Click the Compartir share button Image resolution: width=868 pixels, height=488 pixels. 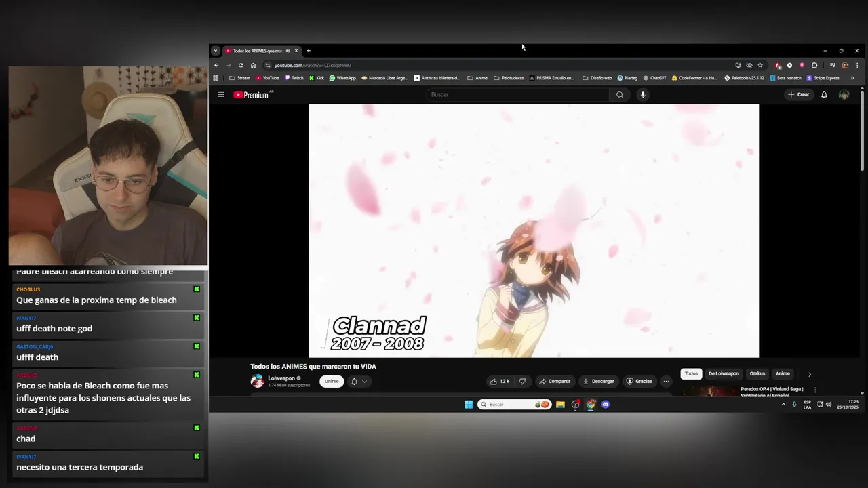[x=555, y=382]
